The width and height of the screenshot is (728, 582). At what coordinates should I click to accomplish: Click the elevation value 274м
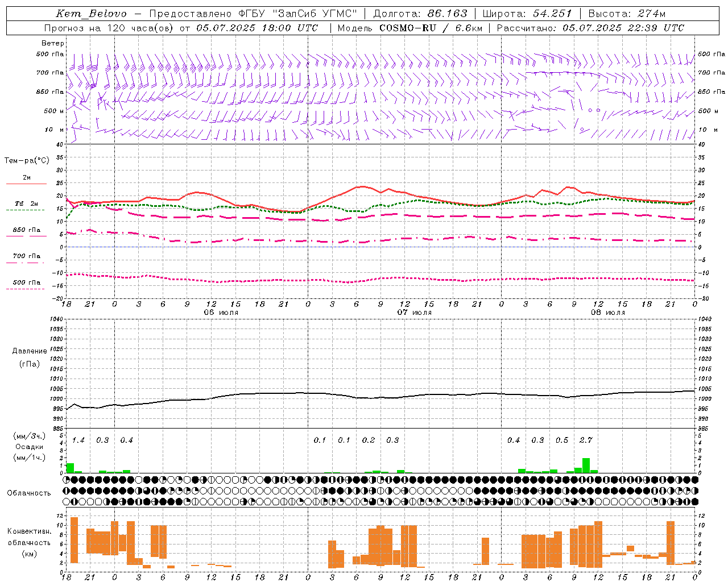pos(651,14)
